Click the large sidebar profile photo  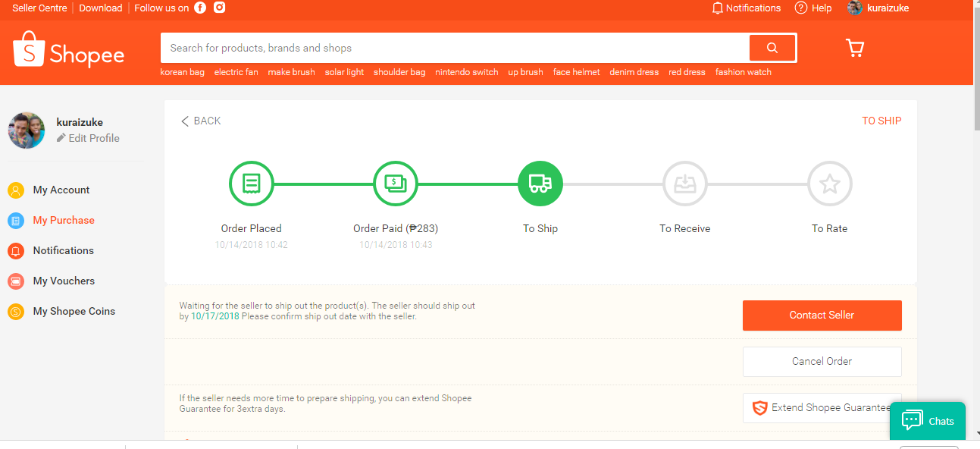[27, 130]
